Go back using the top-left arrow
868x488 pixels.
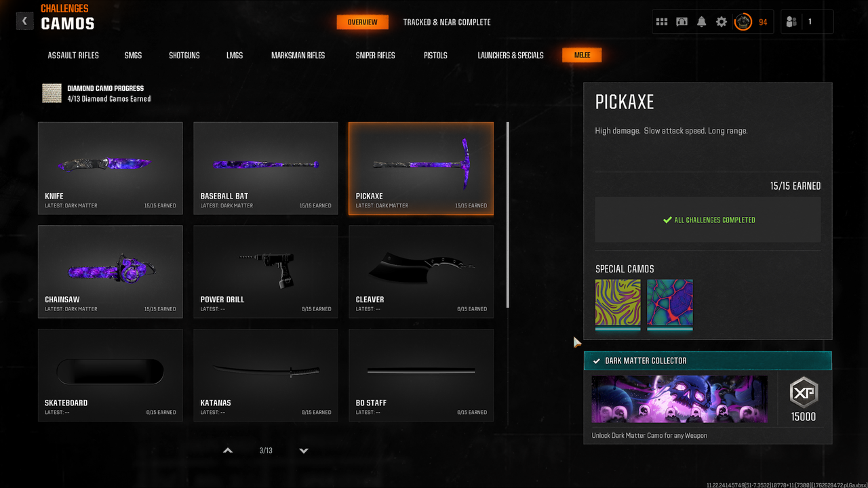point(25,21)
